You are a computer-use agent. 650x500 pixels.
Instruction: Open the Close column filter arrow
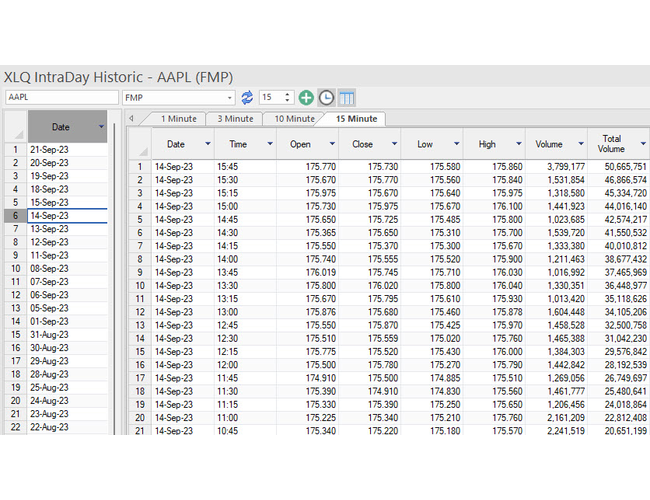[x=394, y=143]
